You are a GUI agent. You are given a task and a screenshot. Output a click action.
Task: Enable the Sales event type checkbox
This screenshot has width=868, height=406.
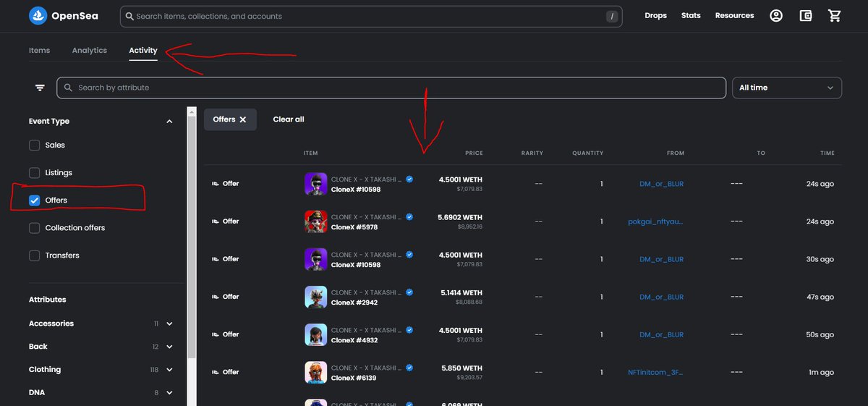click(34, 145)
